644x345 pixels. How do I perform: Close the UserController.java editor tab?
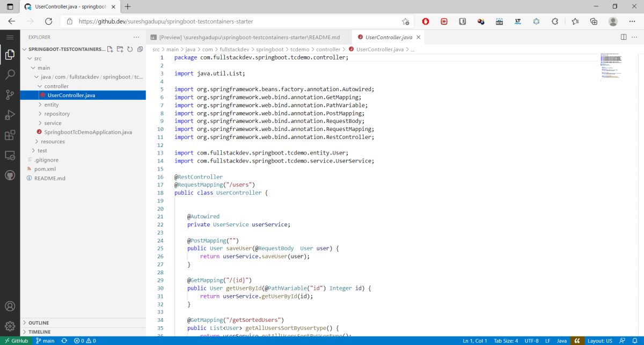[418, 38]
